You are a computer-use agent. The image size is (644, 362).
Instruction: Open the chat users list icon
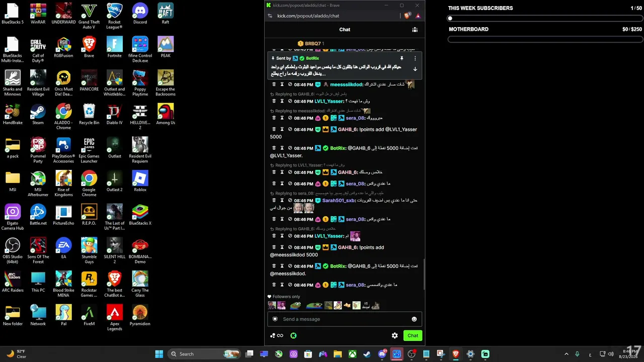pyautogui.click(x=415, y=30)
